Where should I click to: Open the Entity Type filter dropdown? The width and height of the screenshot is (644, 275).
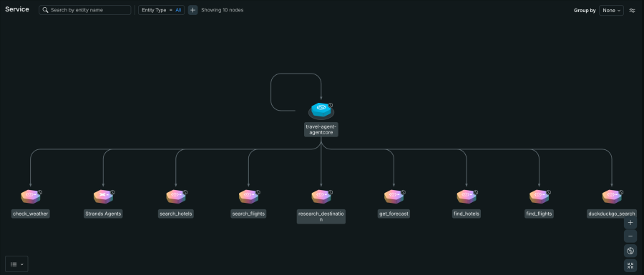point(162,10)
